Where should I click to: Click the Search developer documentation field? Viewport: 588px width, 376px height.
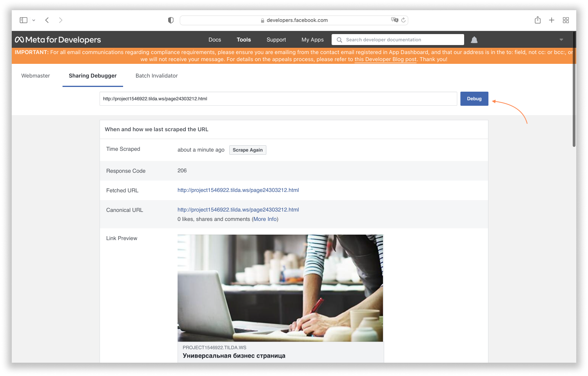[x=398, y=40]
